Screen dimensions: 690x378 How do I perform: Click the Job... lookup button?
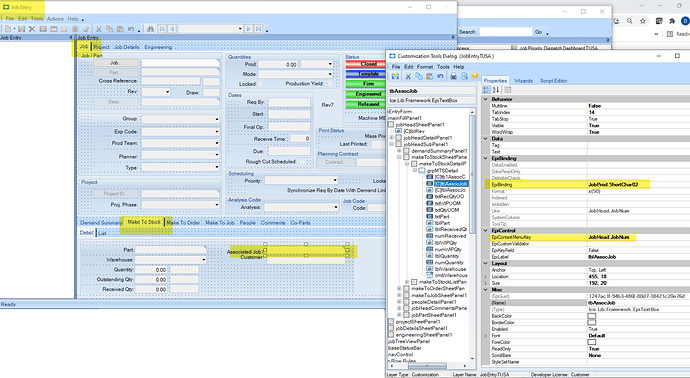pyautogui.click(x=116, y=63)
